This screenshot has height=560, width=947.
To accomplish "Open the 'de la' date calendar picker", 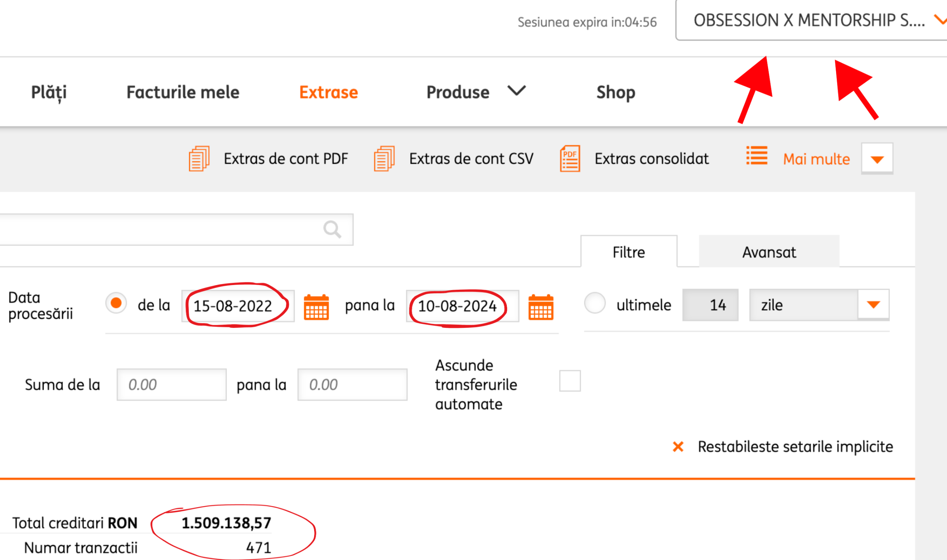I will coord(316,307).
